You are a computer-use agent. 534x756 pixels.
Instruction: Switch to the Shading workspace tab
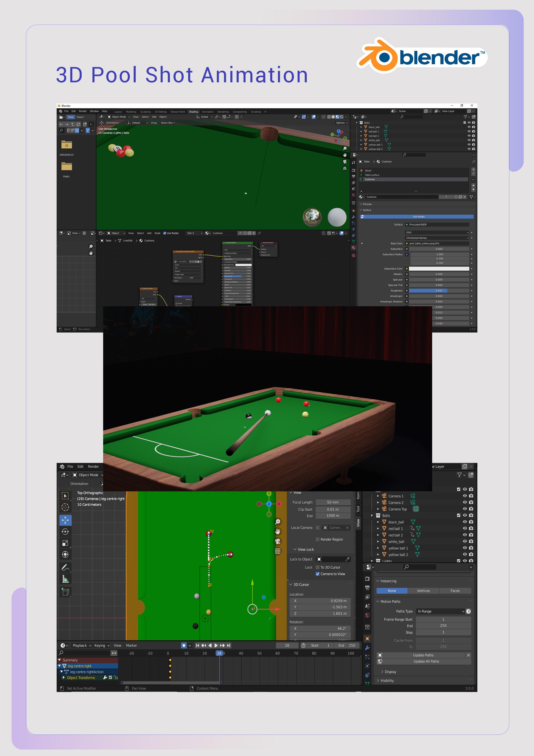pos(193,112)
